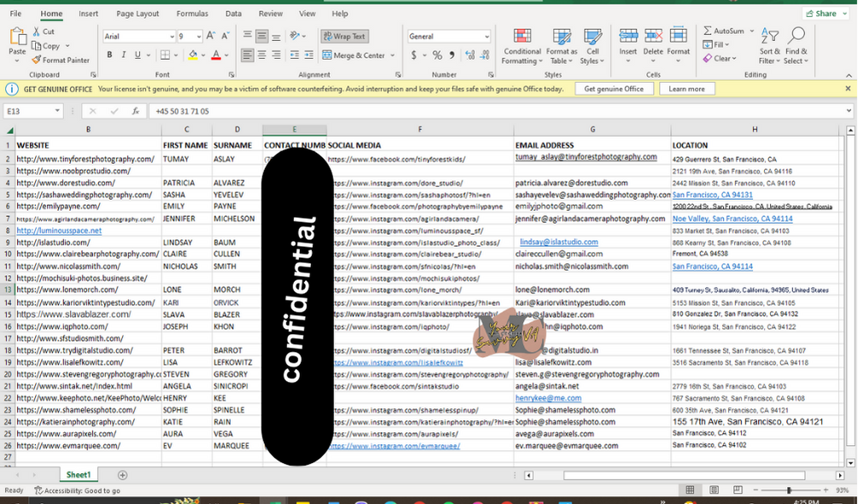
Task: Click the Delete cells icon
Action: tap(654, 37)
